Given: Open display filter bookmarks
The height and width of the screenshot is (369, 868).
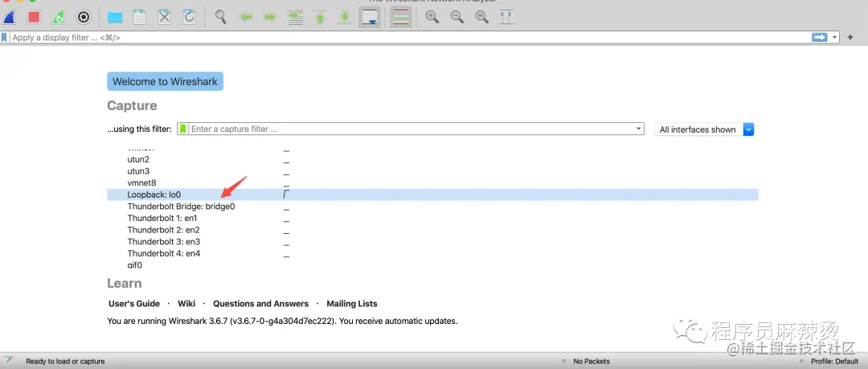Looking at the screenshot, I should tap(5, 37).
